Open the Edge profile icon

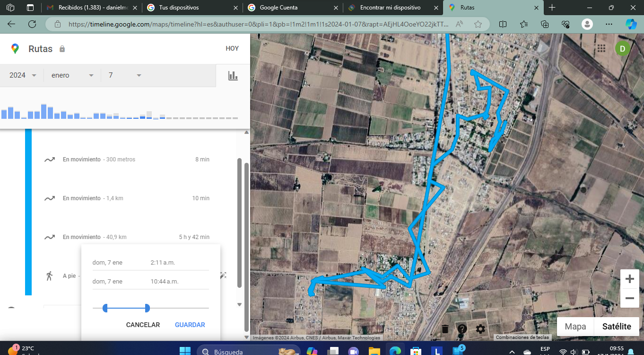point(587,24)
